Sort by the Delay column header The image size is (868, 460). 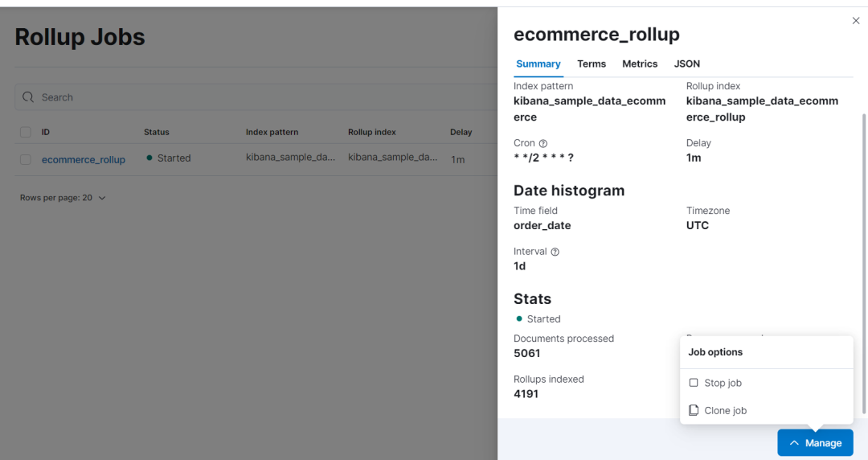[461, 132]
